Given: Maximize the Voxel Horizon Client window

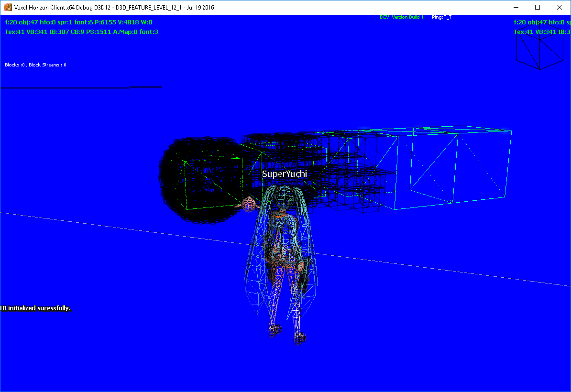Looking at the screenshot, I should click(538, 7).
